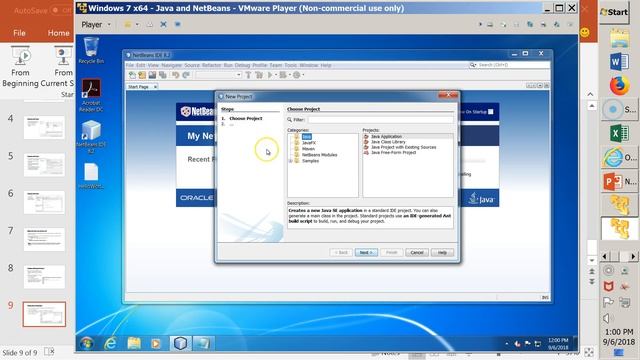
Task: Click Recycle Bin icon on VM desktop
Action: pos(91,50)
